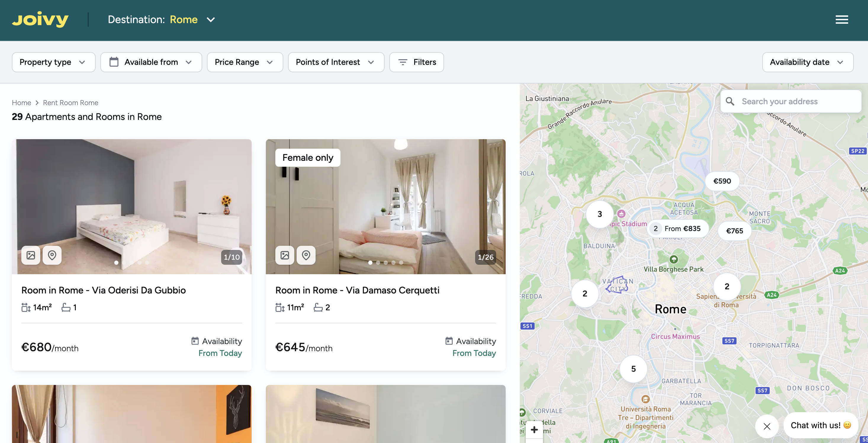Click location pin icon on Via Damaso room
Screen dimensions: 868x443
point(306,255)
